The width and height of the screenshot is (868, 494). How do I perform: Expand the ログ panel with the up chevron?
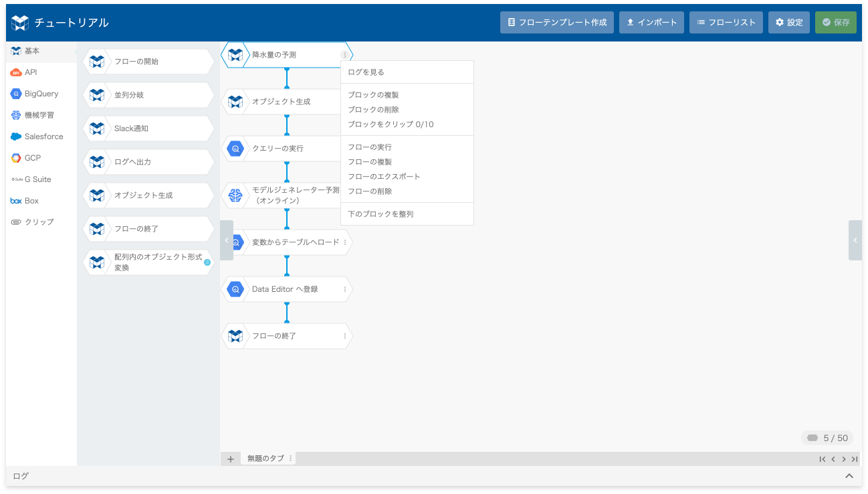click(849, 476)
